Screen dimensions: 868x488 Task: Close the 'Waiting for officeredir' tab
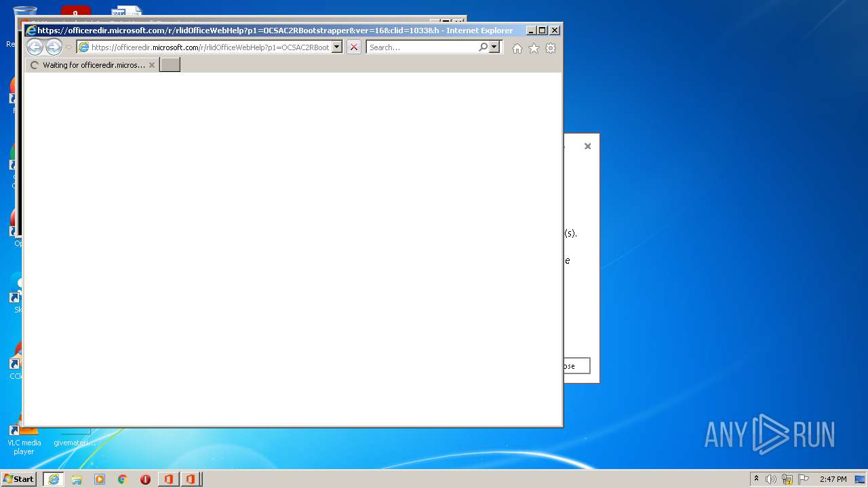tap(152, 65)
